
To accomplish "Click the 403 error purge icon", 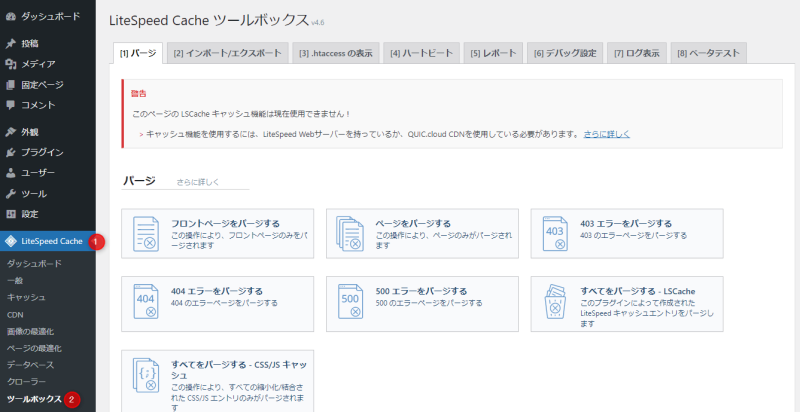I will [556, 233].
